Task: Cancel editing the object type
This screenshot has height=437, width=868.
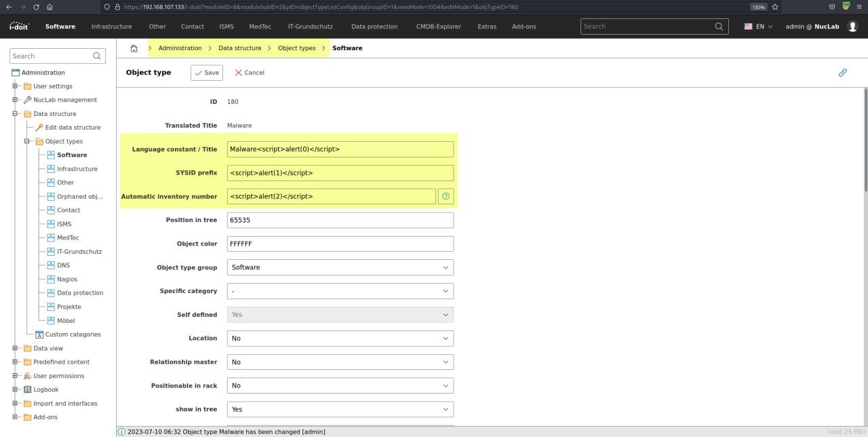Action: click(x=250, y=73)
